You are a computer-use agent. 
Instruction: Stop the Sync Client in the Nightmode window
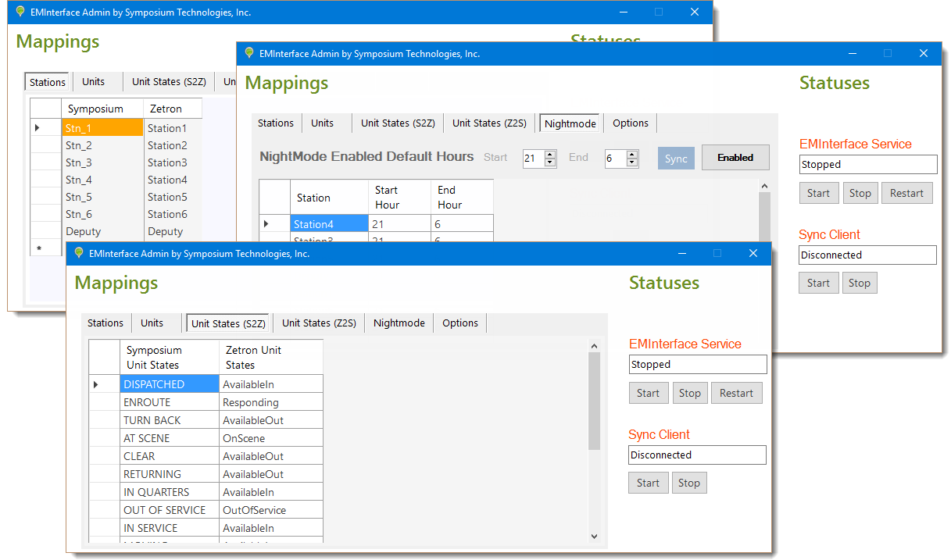[x=860, y=283]
